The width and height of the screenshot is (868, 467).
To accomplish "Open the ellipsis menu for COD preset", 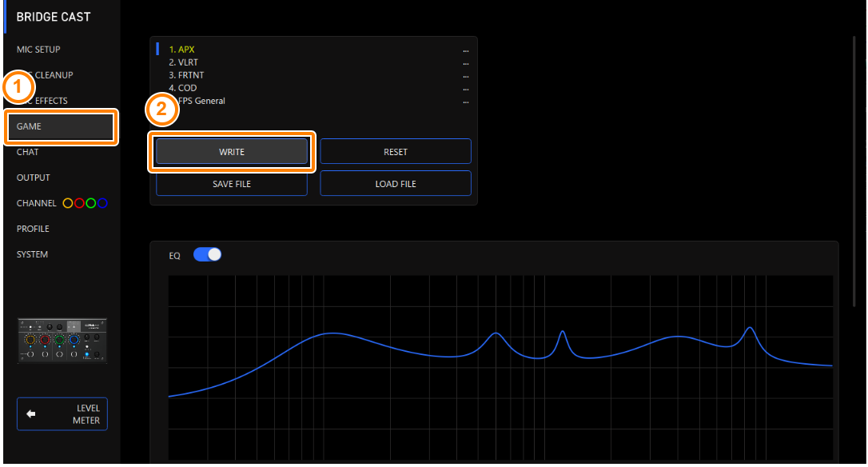I will [x=465, y=88].
